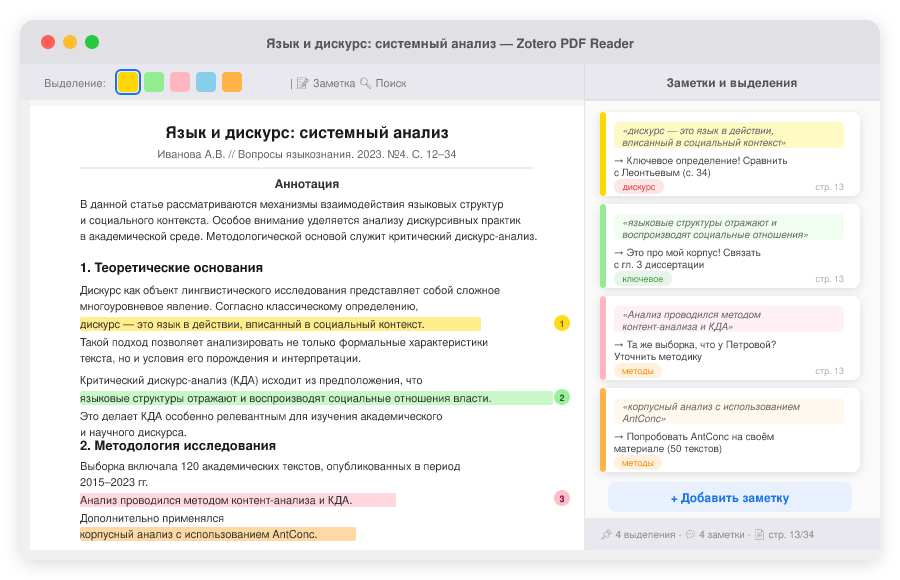The image size is (900, 580).
Task: Click стр. 13 on ключевое card
Action: pyautogui.click(x=829, y=279)
